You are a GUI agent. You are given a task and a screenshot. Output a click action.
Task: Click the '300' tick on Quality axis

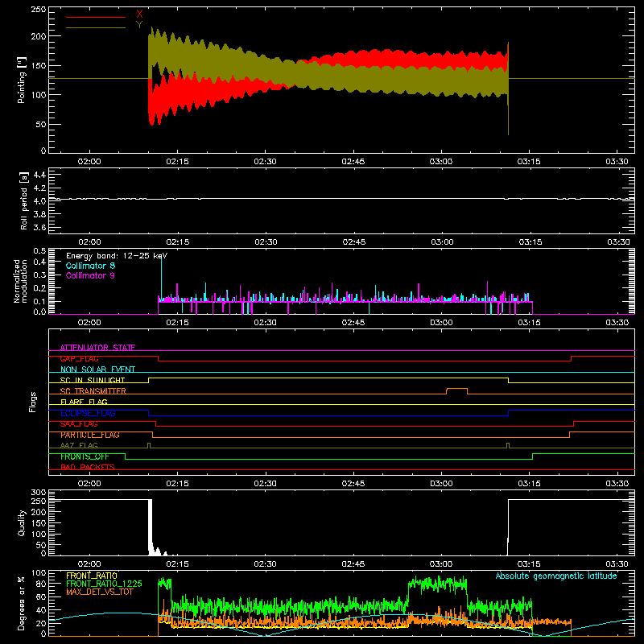(38, 493)
